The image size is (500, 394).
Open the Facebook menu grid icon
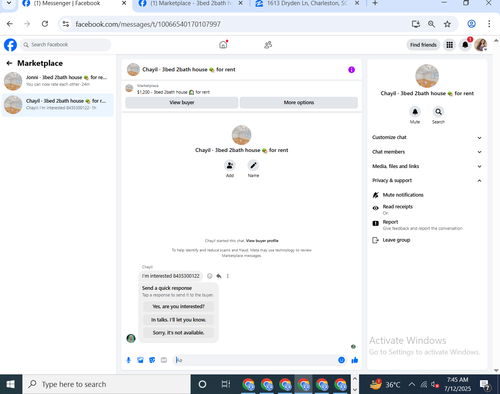pyautogui.click(x=450, y=45)
